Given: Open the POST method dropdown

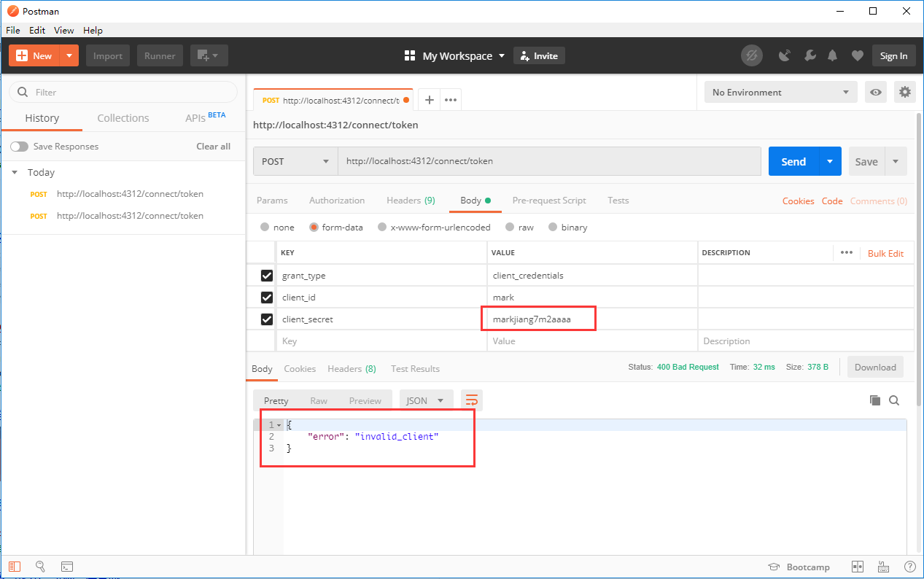Looking at the screenshot, I should point(295,161).
